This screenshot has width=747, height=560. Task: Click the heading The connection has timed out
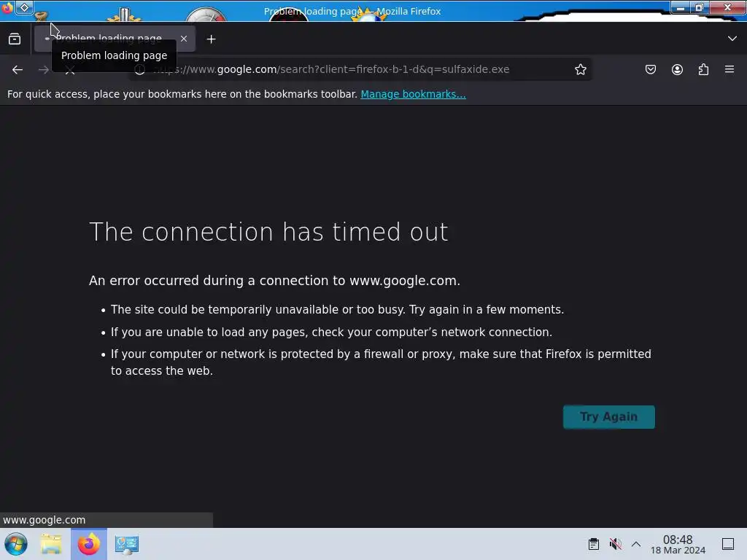(x=268, y=232)
